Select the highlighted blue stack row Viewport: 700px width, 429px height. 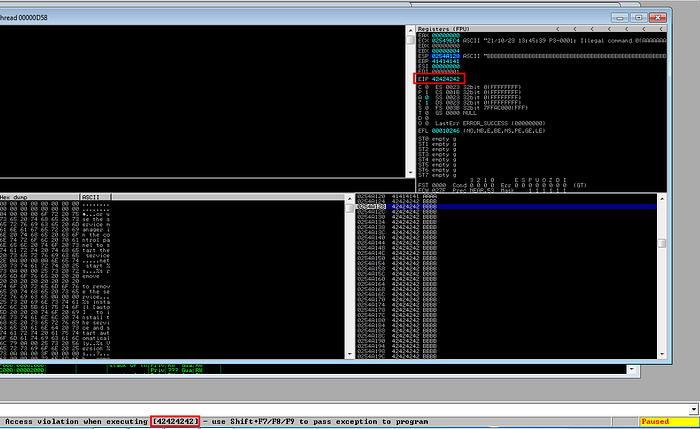[x=507, y=207]
